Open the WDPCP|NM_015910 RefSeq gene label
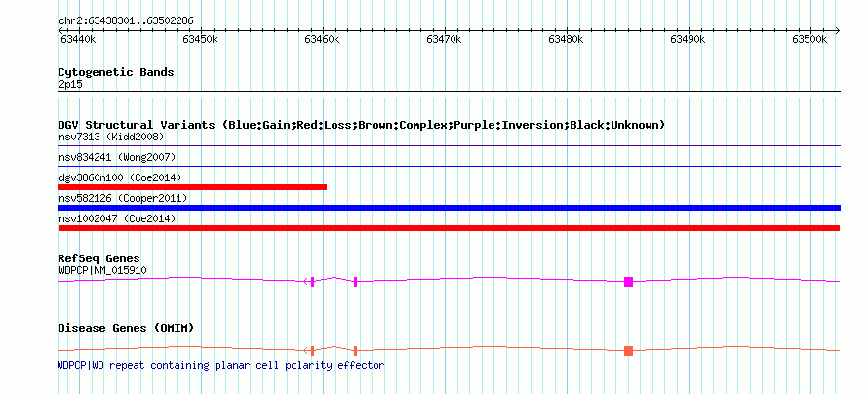Image resolution: width=868 pixels, height=394 pixels. click(102, 270)
